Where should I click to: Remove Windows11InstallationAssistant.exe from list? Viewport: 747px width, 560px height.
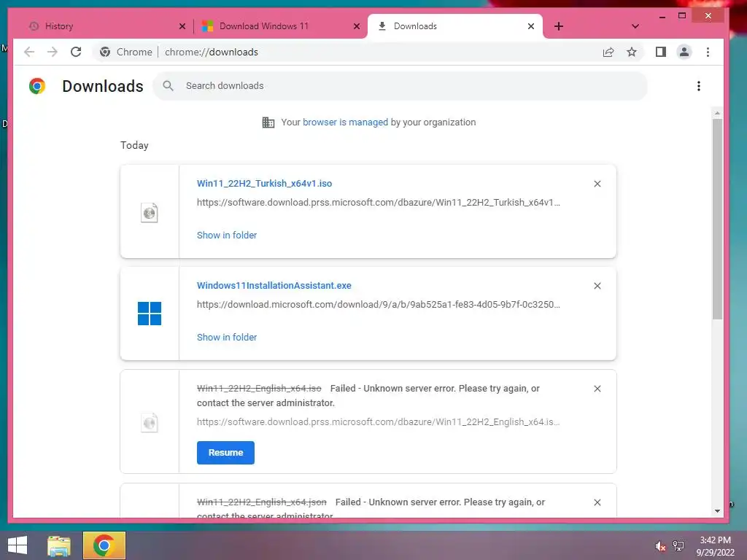pyautogui.click(x=597, y=286)
